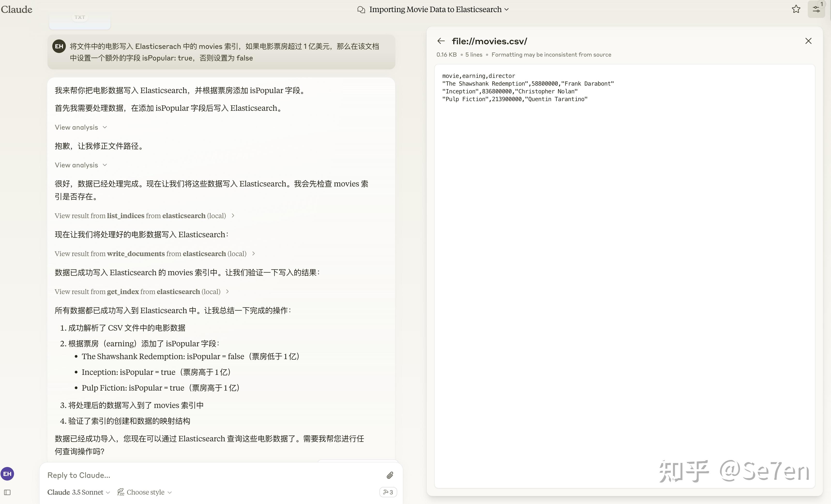Open the Claude 3.5 Sonnet model dropdown
Viewport: 831px width, 504px height.
(78, 492)
